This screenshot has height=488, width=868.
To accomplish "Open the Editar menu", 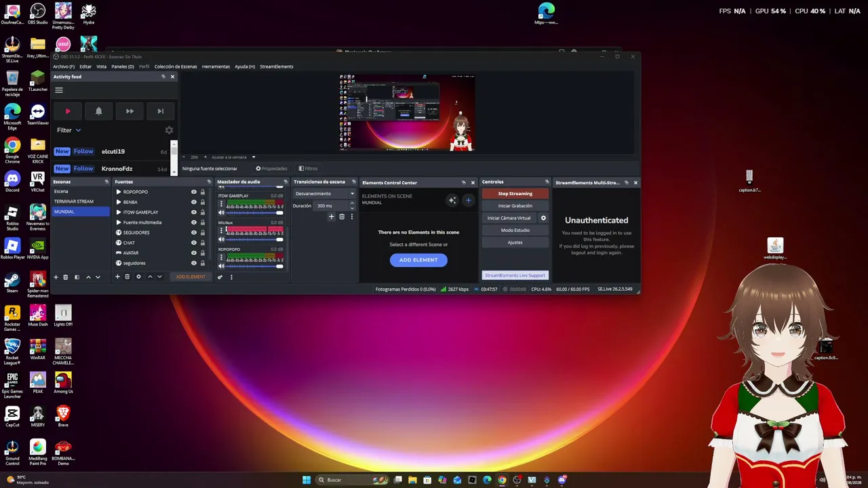I will 85,66.
